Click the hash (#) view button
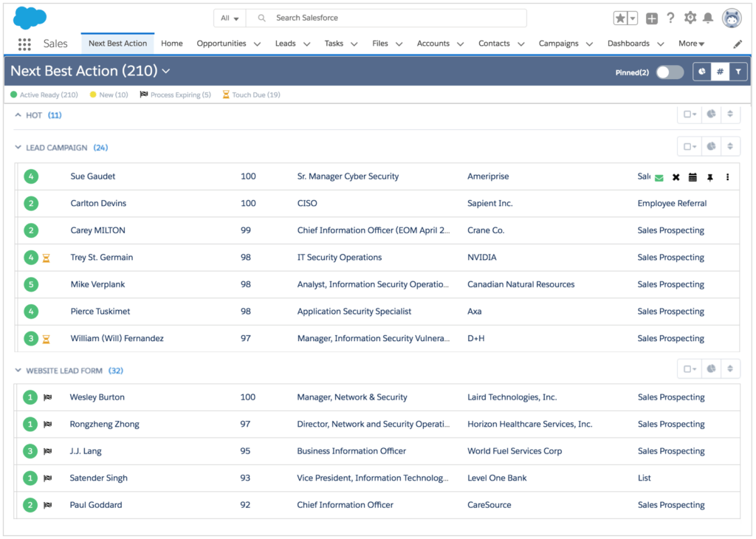The height and width of the screenshot is (539, 756). pyautogui.click(x=720, y=72)
